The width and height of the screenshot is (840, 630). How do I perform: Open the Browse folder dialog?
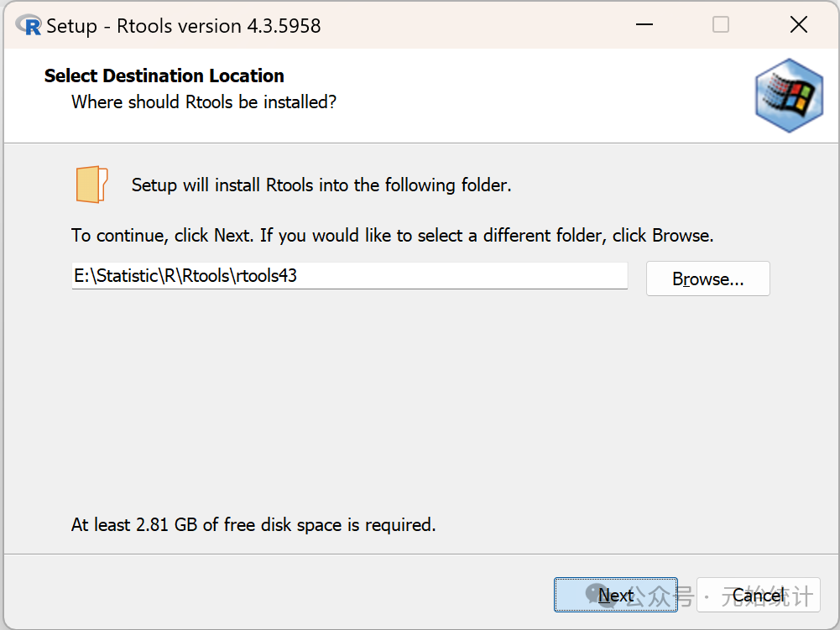[x=707, y=279]
